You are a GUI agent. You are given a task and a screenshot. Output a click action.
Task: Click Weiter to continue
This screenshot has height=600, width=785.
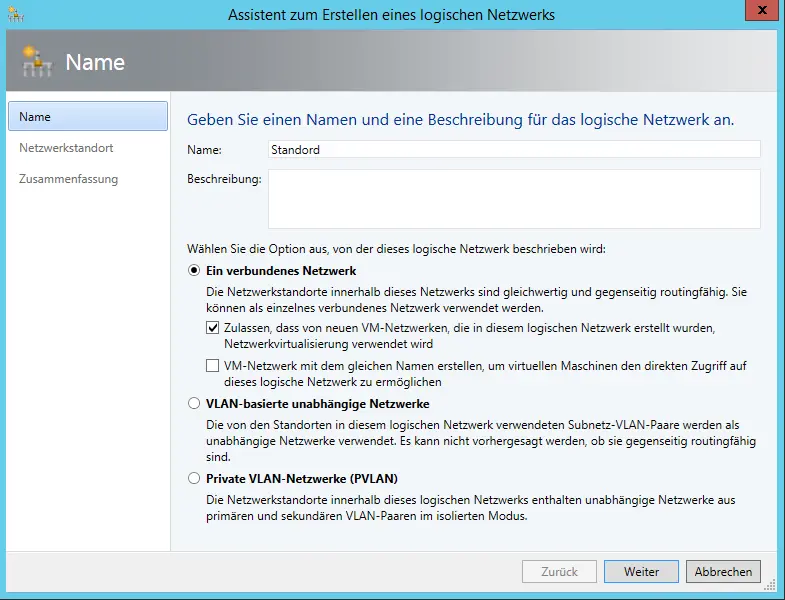point(641,572)
